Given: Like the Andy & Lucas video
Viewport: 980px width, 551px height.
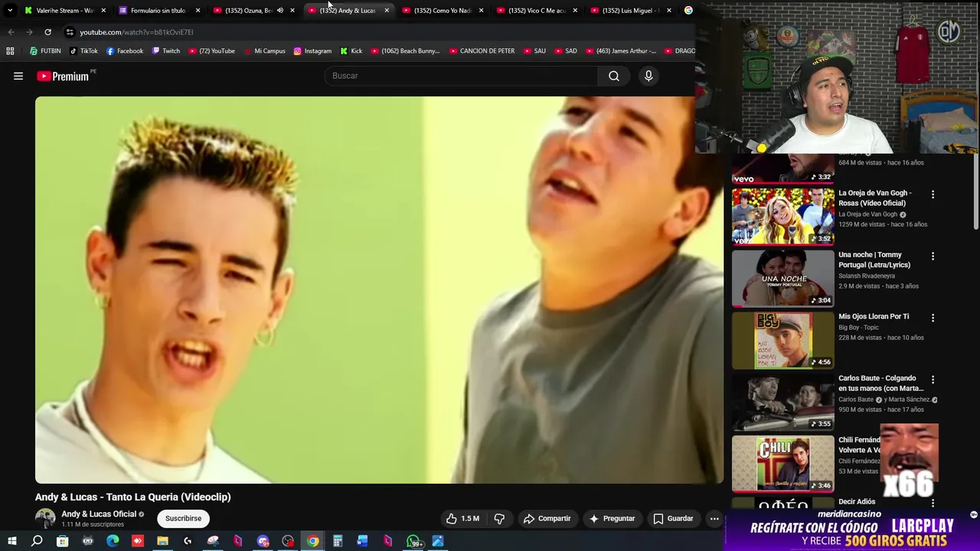Looking at the screenshot, I should point(462,519).
